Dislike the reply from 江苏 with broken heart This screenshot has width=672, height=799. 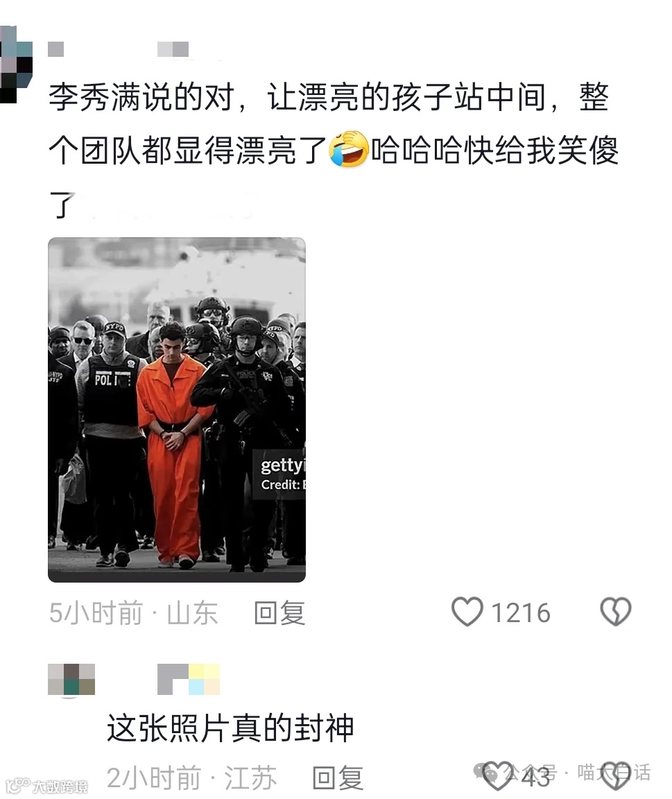tap(617, 775)
